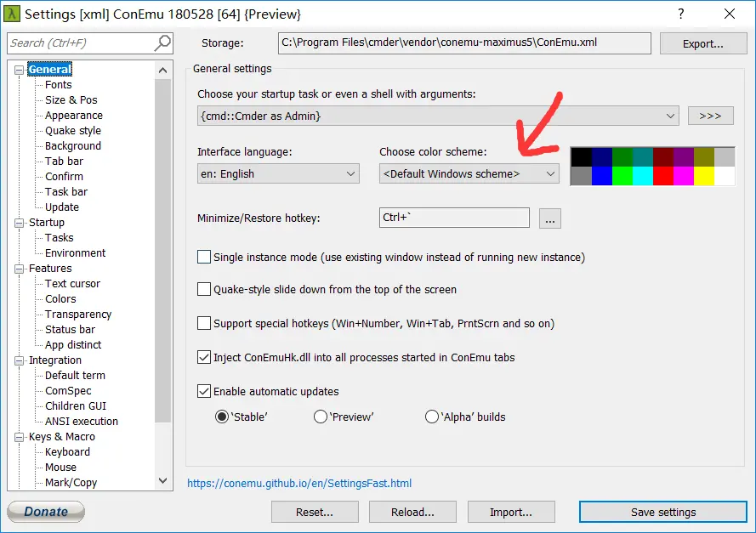Click the cyan color swatch
756x533 pixels.
[643, 176]
